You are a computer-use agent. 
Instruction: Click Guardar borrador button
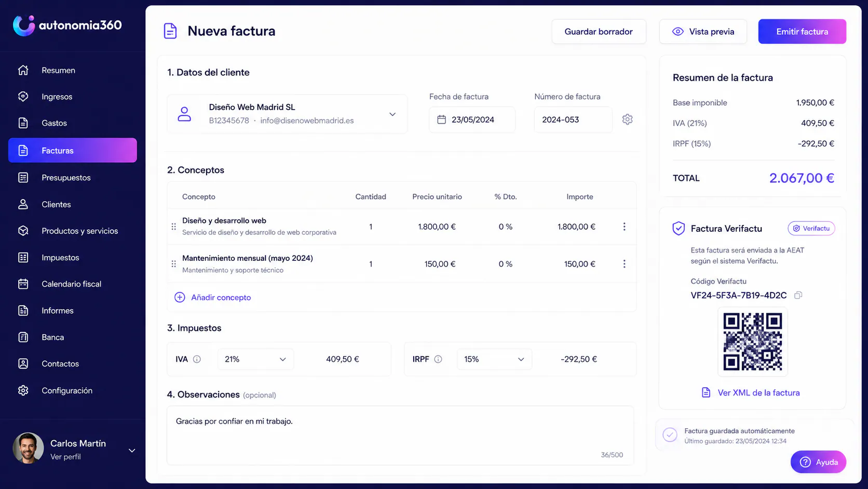pyautogui.click(x=599, y=32)
